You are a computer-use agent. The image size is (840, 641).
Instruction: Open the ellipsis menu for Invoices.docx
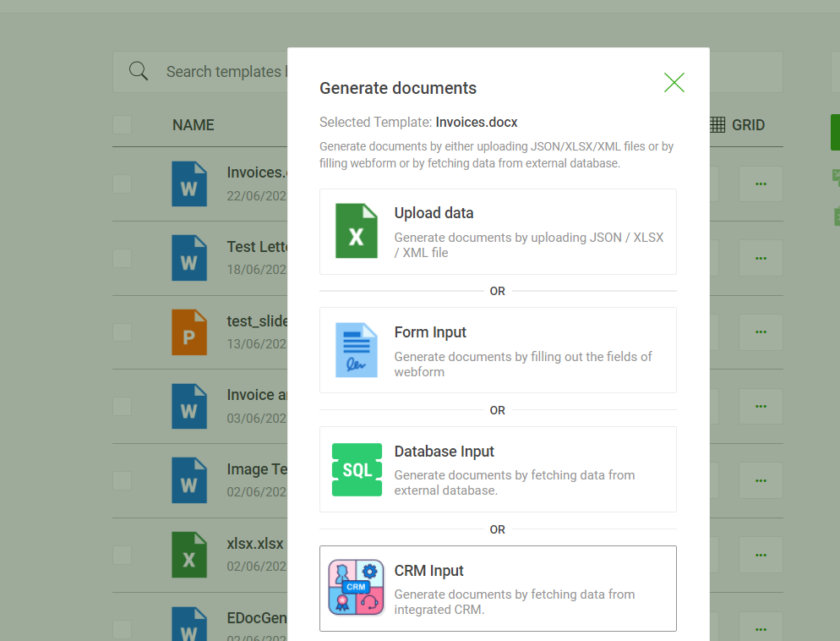(x=760, y=183)
